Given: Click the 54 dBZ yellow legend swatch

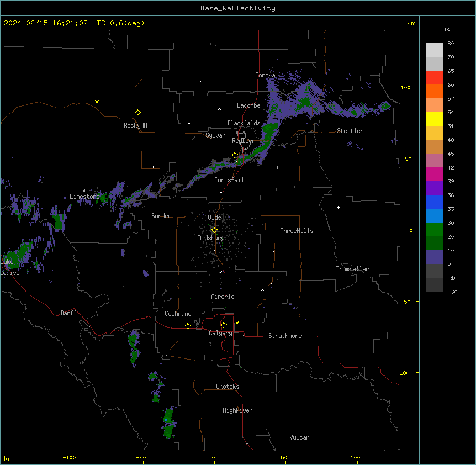Looking at the screenshot, I should click(x=434, y=119).
